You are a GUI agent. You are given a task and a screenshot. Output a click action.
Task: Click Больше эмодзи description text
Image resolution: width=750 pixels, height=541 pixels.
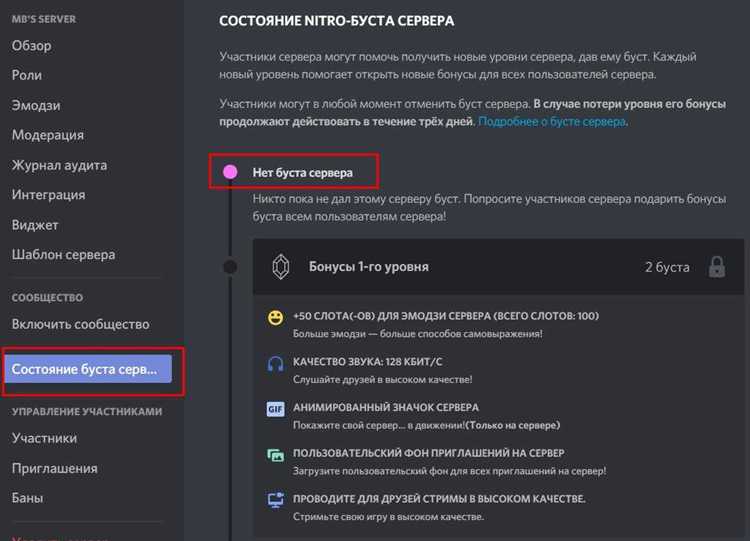[x=418, y=334]
